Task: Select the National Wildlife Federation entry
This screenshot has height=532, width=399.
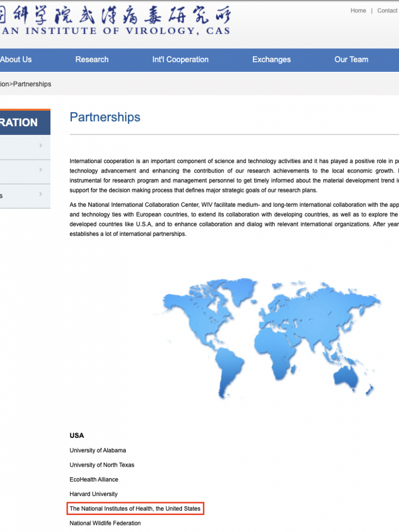Action: [105, 523]
